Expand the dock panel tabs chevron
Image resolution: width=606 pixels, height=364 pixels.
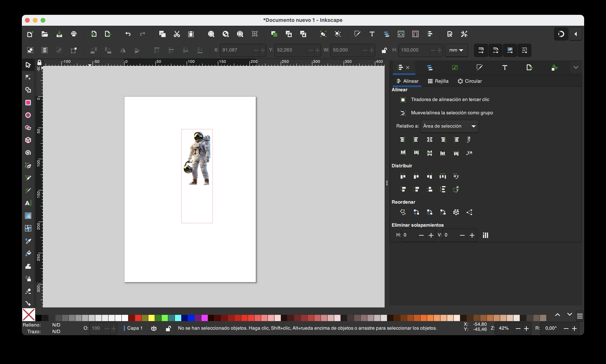(x=576, y=67)
